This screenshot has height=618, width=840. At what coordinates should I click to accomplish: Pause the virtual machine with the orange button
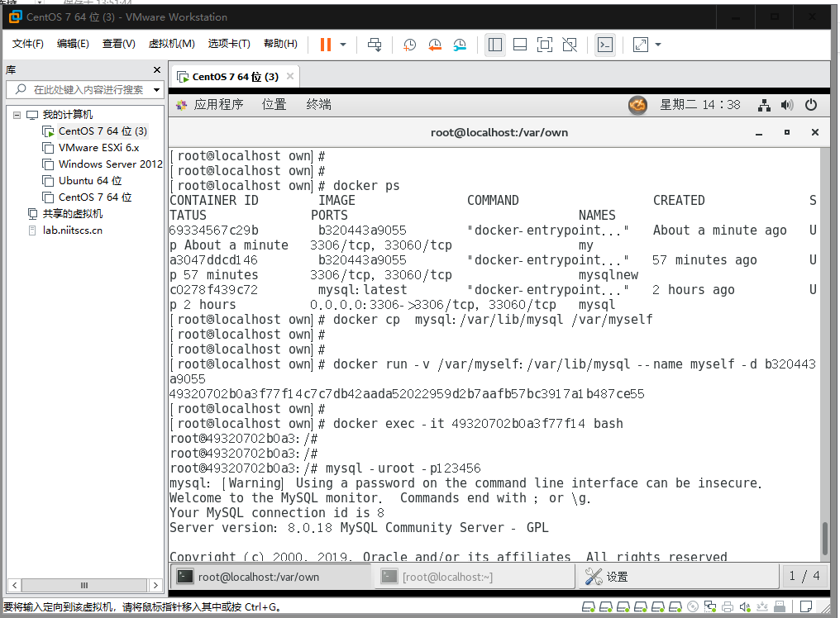(x=325, y=45)
